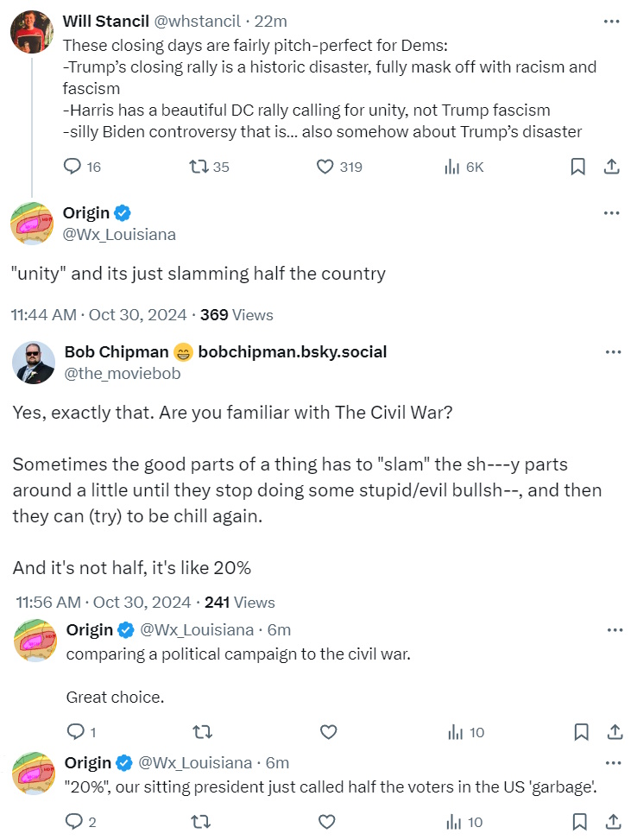
Task: Like Will Stancil's tweet with 319 likes
Action: click(x=339, y=167)
